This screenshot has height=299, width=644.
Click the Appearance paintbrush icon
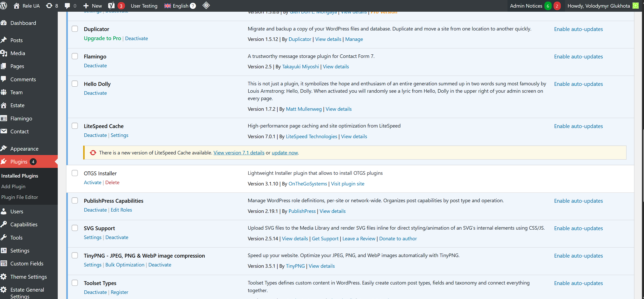point(4,148)
